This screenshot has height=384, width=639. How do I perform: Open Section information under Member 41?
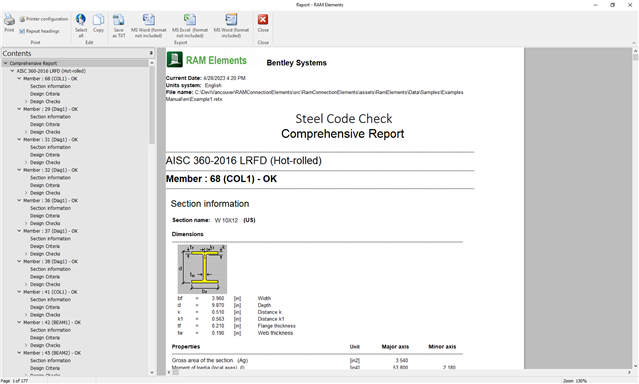50,300
